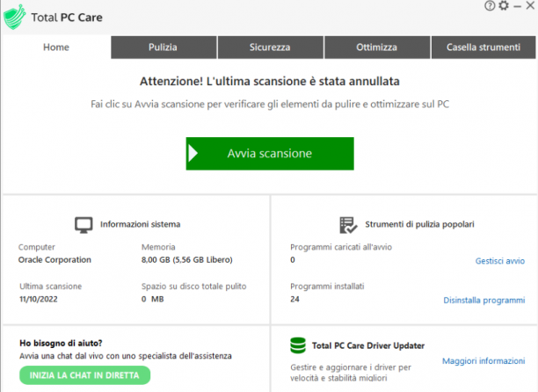The image size is (538, 392).
Task: Close the Total PC Care window
Action: coord(530,5)
